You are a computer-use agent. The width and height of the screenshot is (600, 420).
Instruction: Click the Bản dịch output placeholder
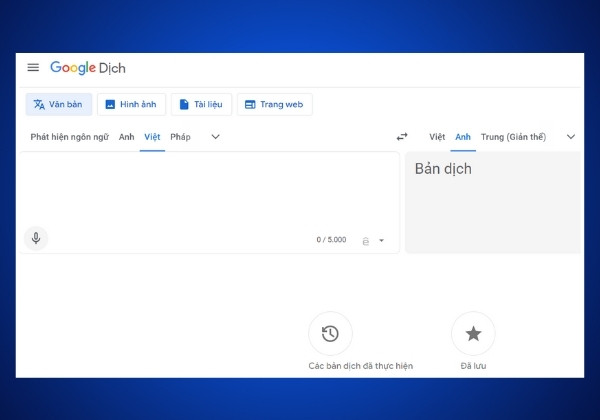tap(443, 169)
